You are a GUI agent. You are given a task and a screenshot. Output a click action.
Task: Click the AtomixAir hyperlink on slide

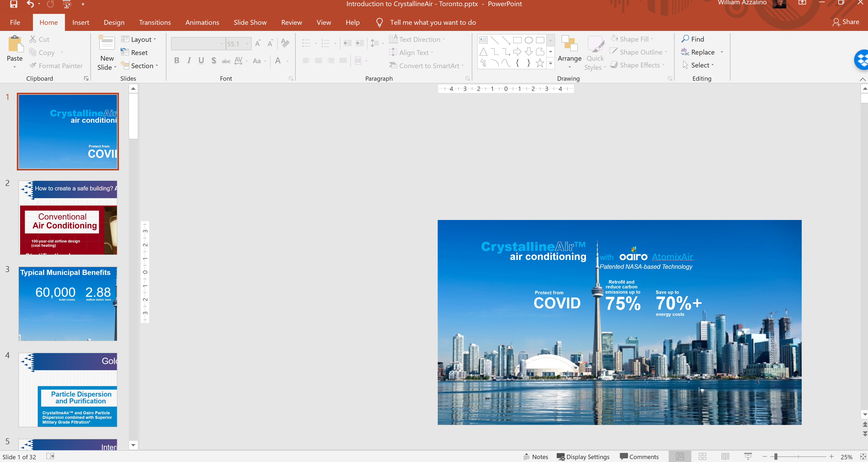pos(672,257)
